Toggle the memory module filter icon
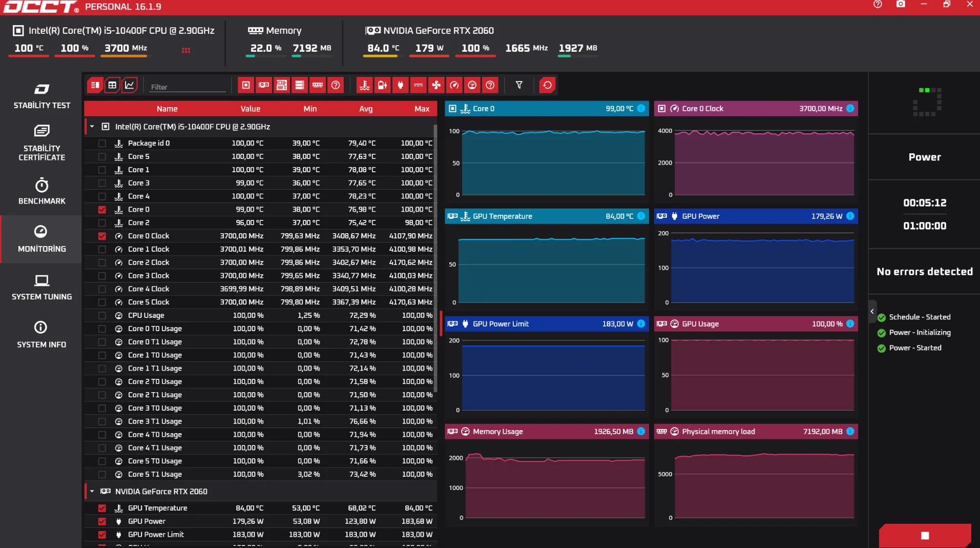 [318, 85]
